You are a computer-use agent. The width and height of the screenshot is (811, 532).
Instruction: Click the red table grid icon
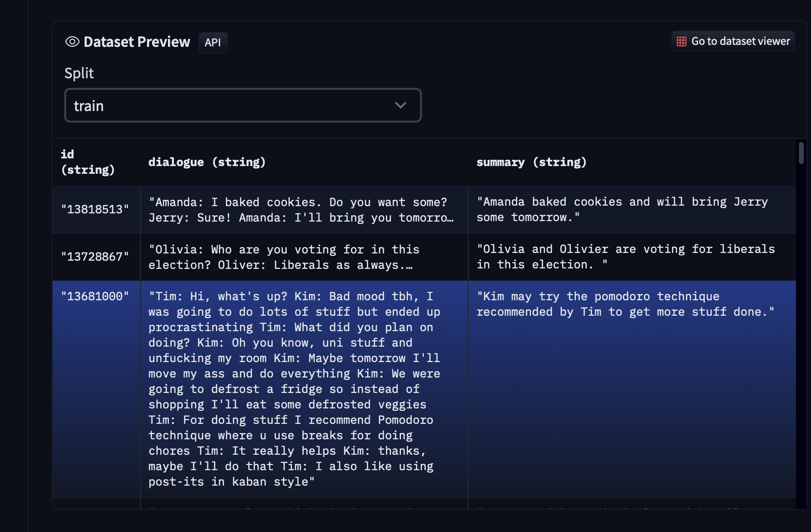(681, 42)
